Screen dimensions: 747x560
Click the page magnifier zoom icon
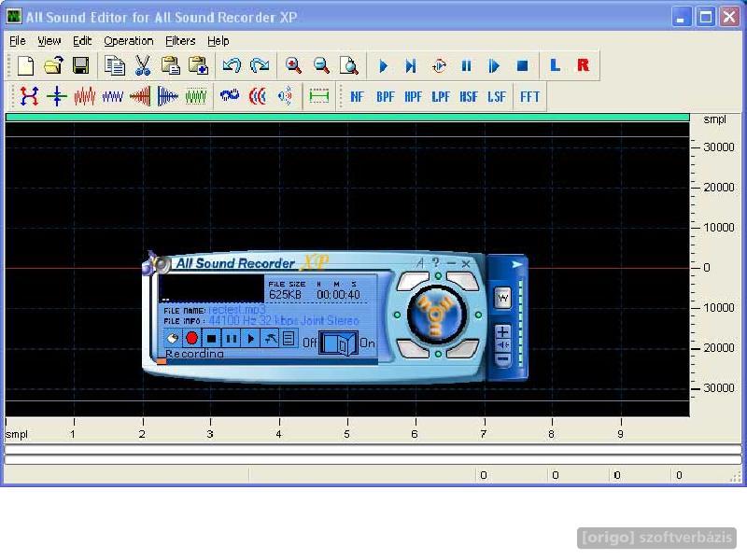[x=349, y=65]
